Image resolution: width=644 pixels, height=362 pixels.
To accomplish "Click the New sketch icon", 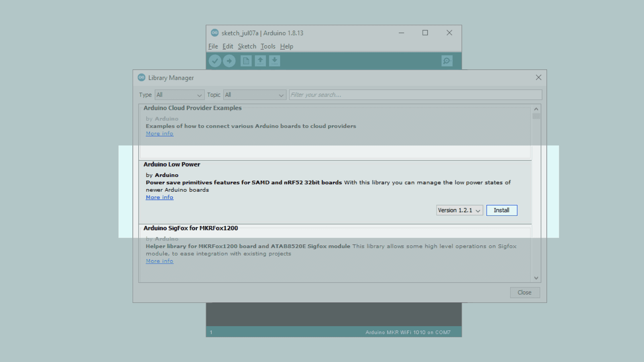I will click(x=246, y=61).
